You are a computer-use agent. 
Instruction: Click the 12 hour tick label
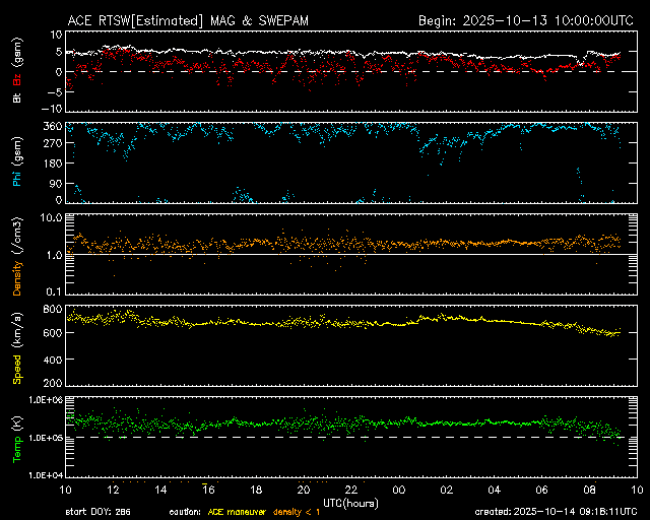(x=114, y=489)
